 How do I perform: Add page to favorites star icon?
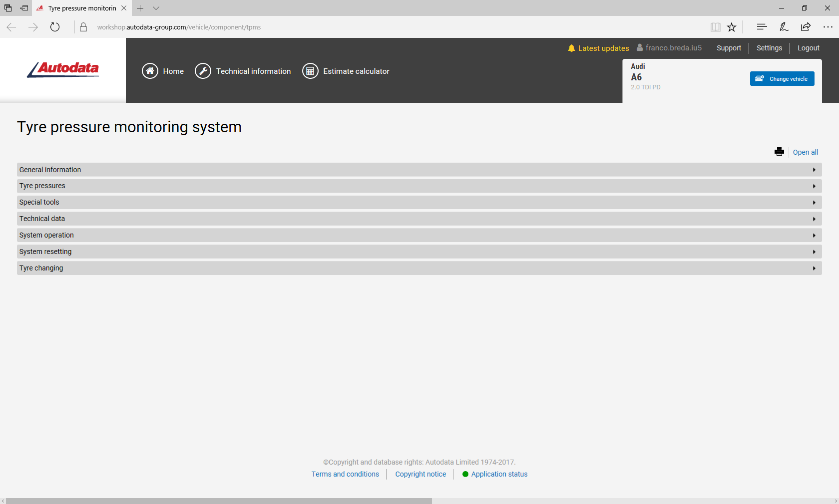(732, 27)
